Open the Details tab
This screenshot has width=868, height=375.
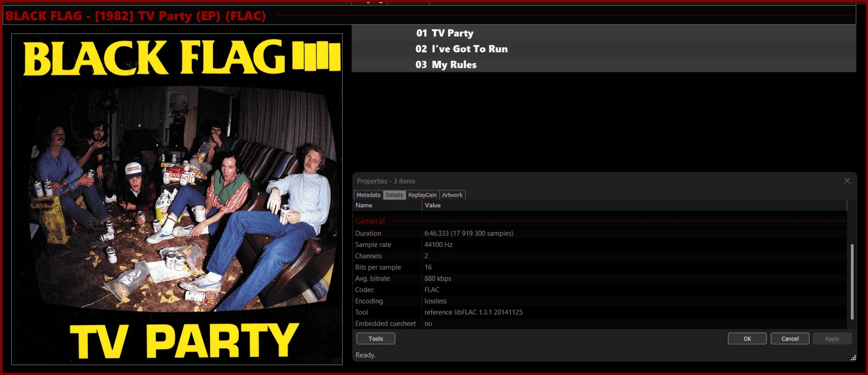394,195
